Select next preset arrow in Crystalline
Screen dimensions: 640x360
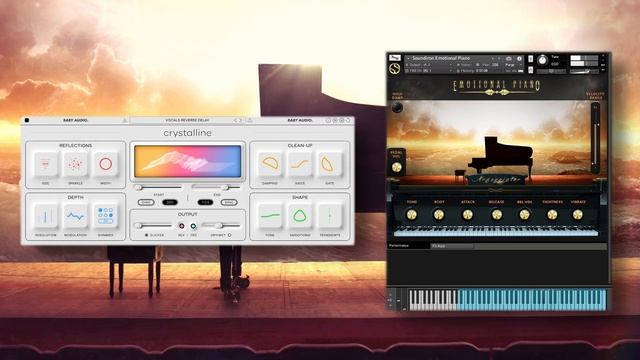click(240, 120)
